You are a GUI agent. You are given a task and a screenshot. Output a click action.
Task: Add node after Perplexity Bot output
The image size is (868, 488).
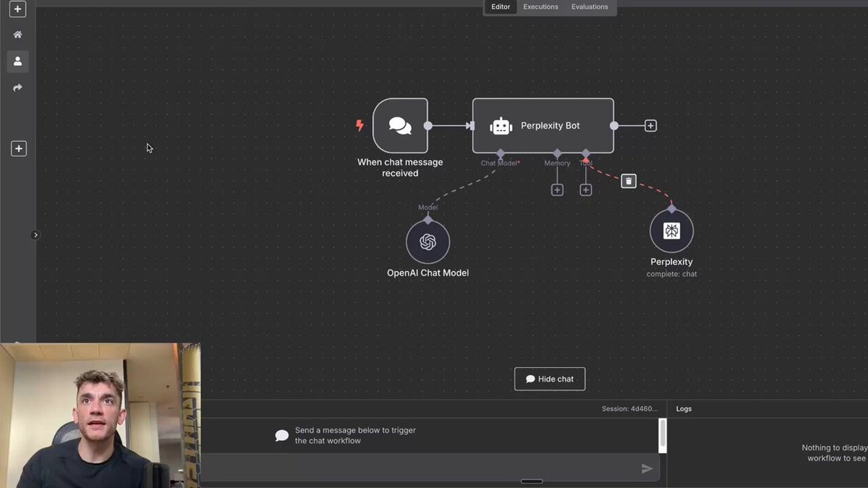pyautogui.click(x=650, y=126)
